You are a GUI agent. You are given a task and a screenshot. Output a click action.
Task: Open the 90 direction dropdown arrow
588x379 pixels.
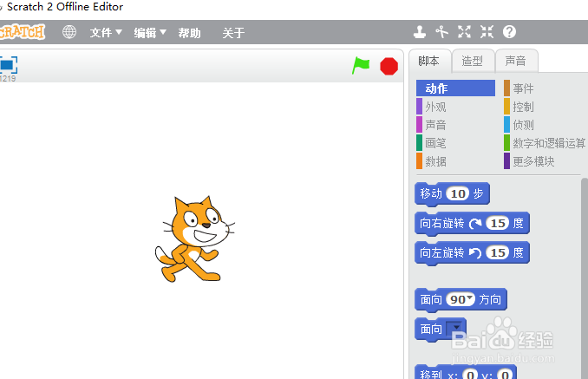point(469,297)
